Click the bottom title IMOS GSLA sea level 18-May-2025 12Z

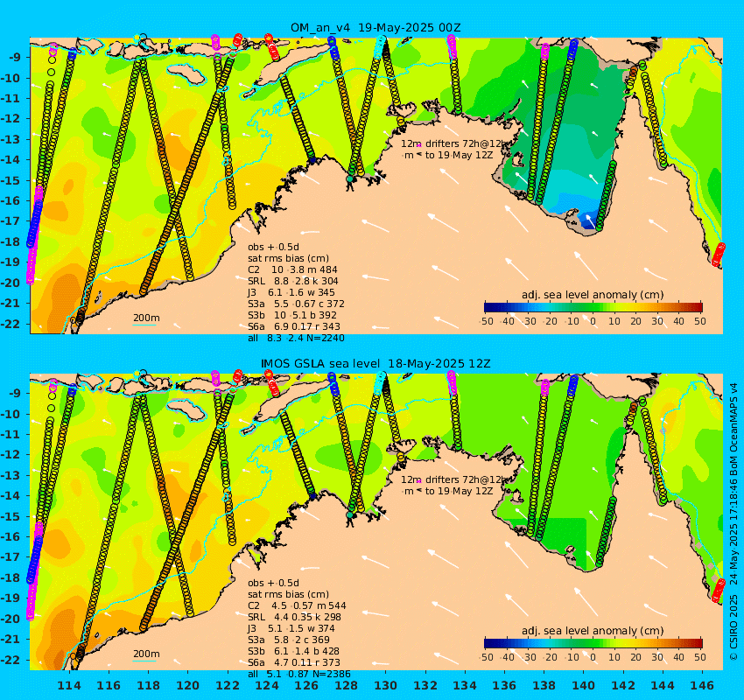(376, 364)
